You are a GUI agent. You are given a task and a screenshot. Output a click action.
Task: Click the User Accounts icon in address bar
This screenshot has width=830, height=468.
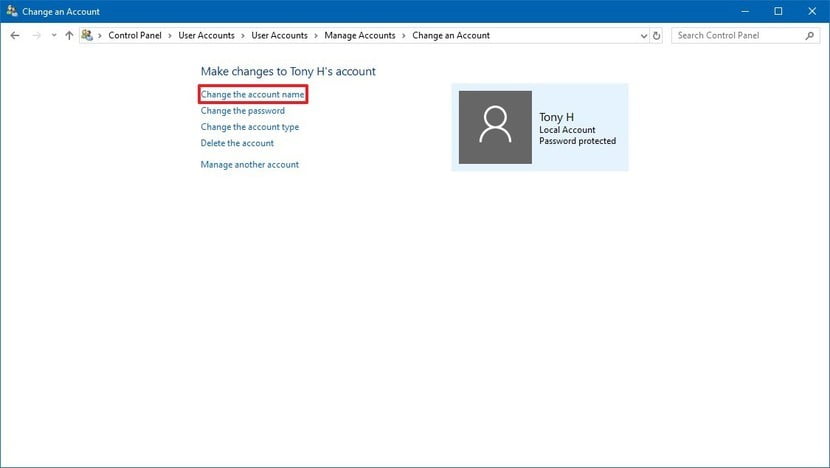click(87, 35)
